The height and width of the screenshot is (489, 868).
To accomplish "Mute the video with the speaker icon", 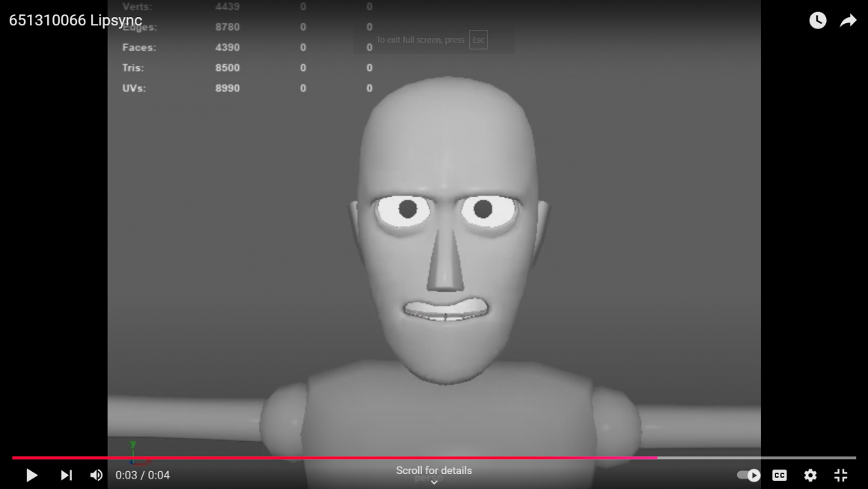I will pyautogui.click(x=97, y=476).
